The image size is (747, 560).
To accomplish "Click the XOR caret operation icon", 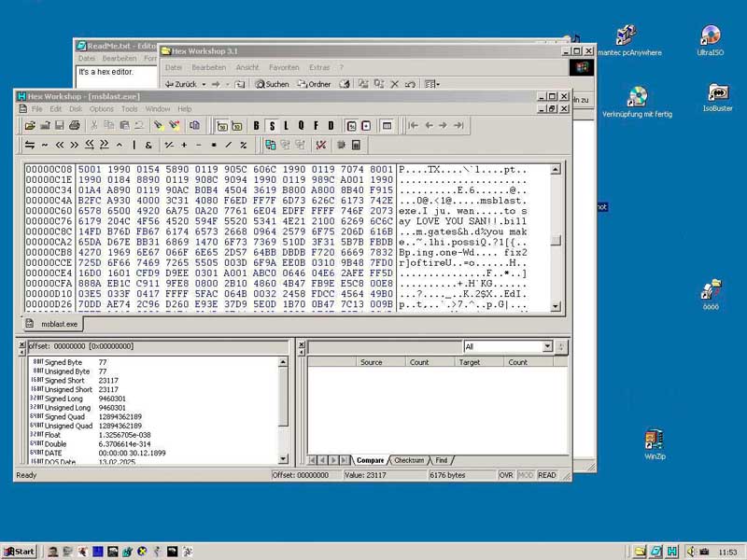I will click(x=120, y=146).
